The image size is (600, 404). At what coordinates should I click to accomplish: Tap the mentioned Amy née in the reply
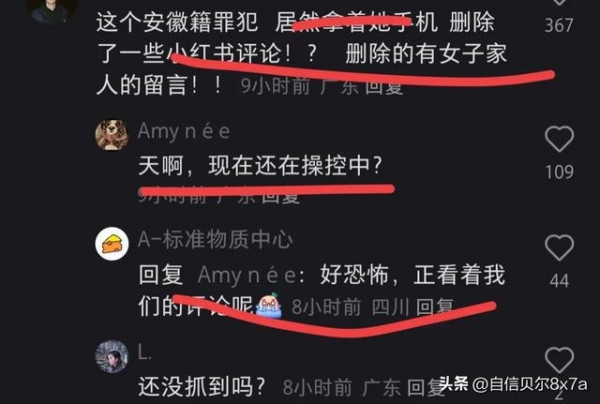[247, 275]
